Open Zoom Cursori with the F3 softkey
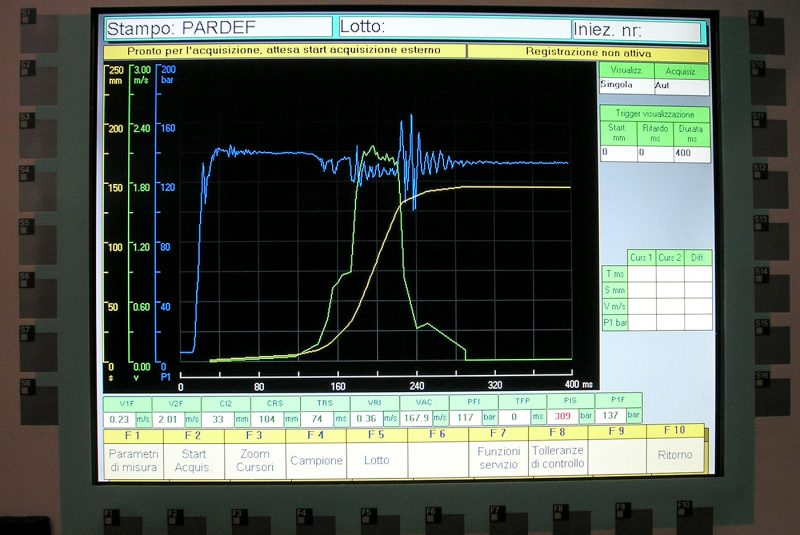This screenshot has width=800, height=535. point(255,458)
